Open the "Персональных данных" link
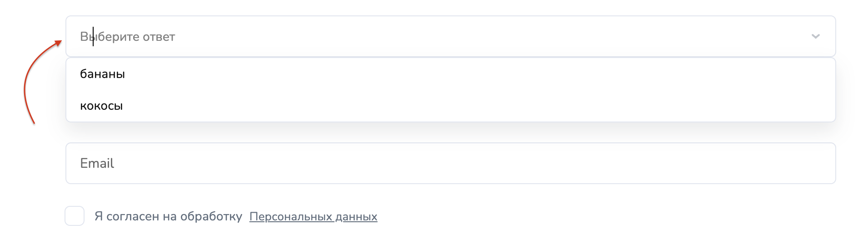This screenshot has width=868, height=234. (313, 217)
